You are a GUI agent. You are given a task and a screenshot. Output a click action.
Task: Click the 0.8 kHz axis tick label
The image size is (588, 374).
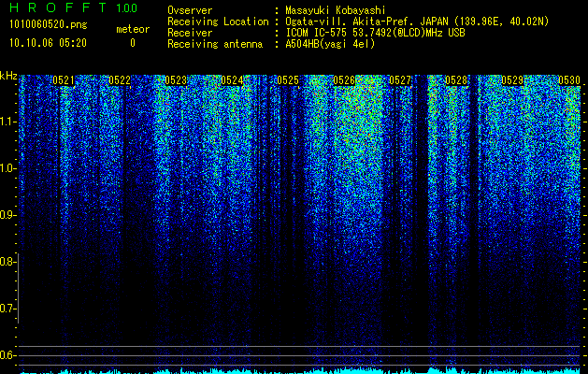[x=7, y=262]
